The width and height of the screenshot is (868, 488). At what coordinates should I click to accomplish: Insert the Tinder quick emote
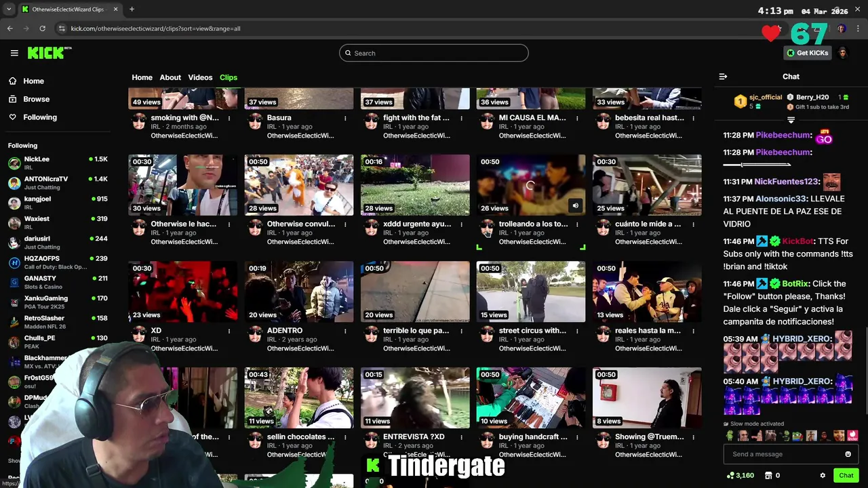pos(852,436)
